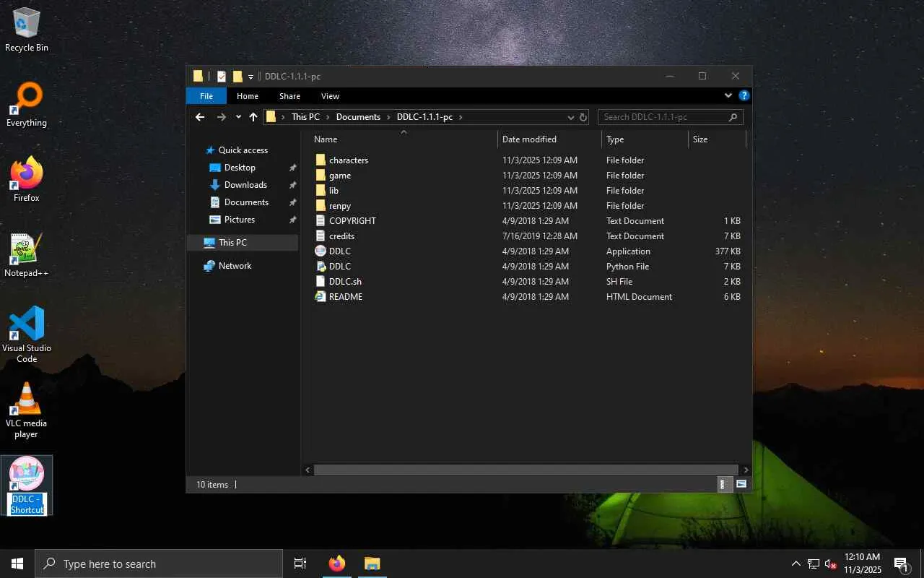The image size is (924, 578).
Task: Click File Explorer icon in the taskbar
Action: 372,564
